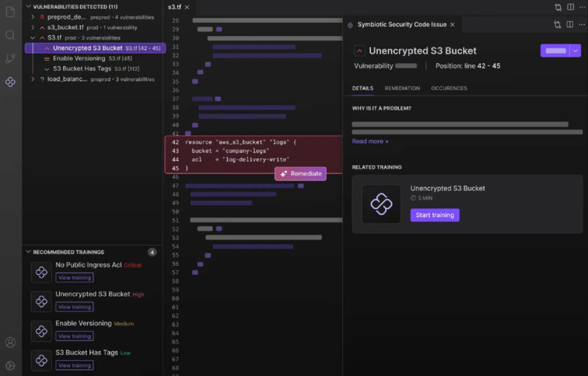
Task: Click the purple action button beside issue title
Action: point(555,51)
